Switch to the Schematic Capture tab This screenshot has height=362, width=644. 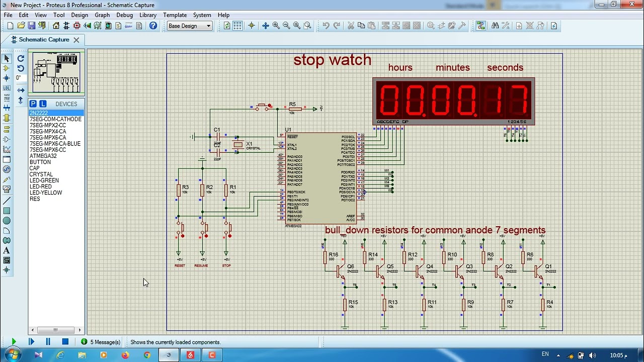(44, 40)
